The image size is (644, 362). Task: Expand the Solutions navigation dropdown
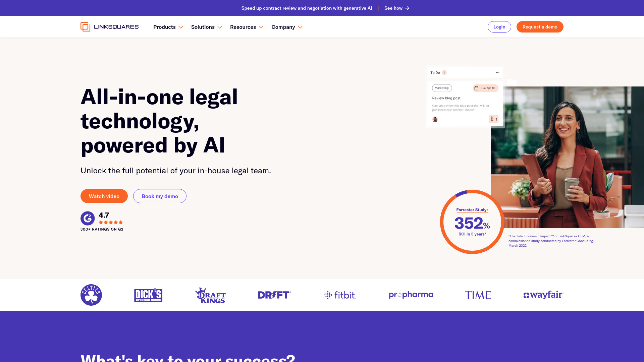[207, 27]
